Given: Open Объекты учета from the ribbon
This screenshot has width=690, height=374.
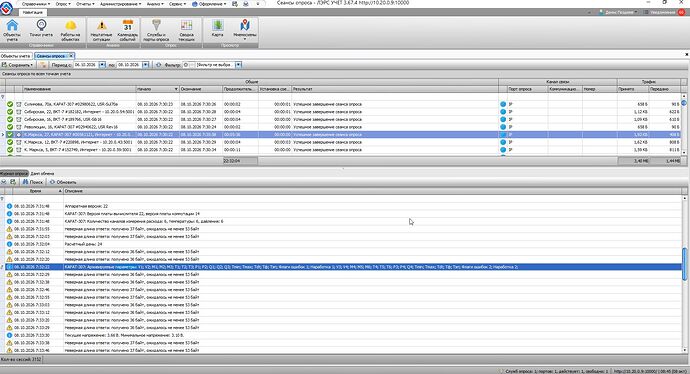Looking at the screenshot, I should tap(12, 30).
